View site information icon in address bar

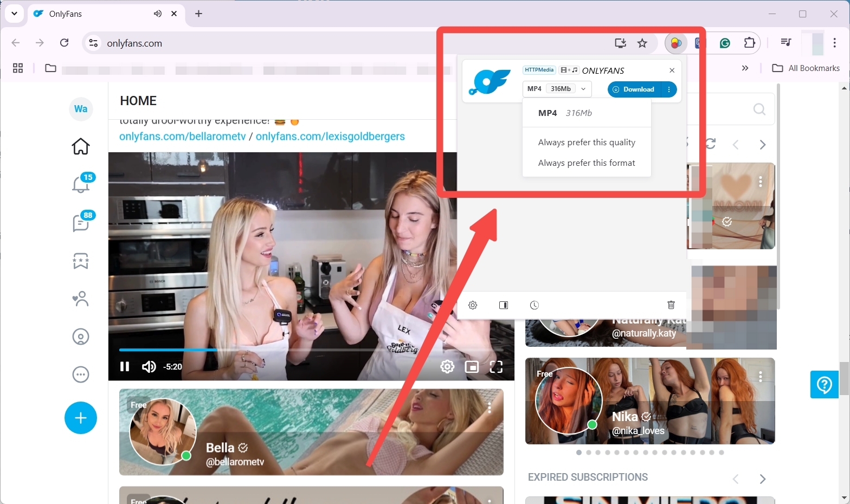pyautogui.click(x=94, y=43)
